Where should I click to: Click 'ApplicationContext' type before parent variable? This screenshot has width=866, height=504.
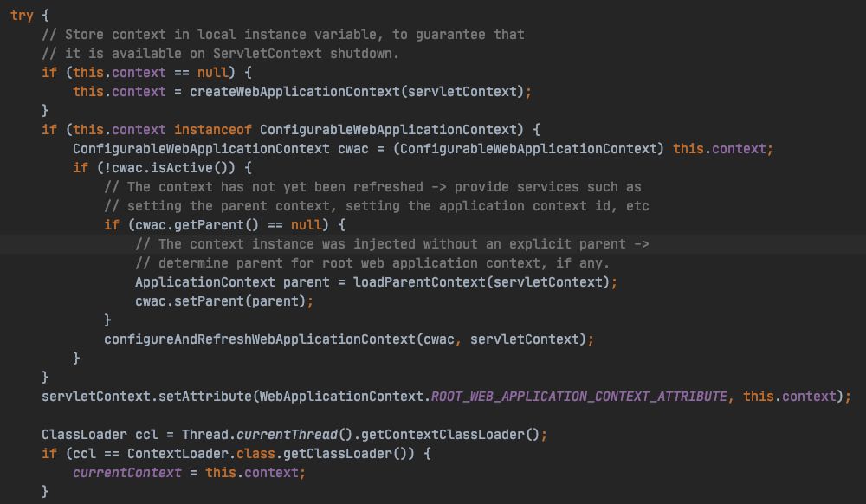click(205, 282)
